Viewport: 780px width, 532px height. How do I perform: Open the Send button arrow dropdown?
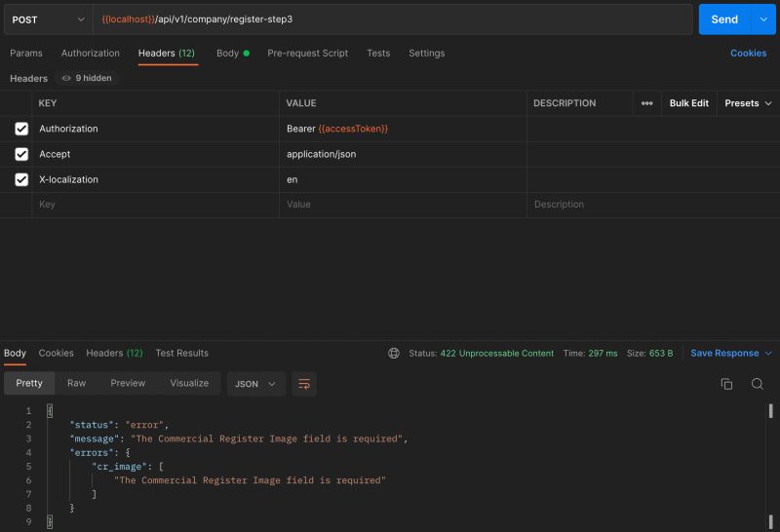tap(763, 19)
